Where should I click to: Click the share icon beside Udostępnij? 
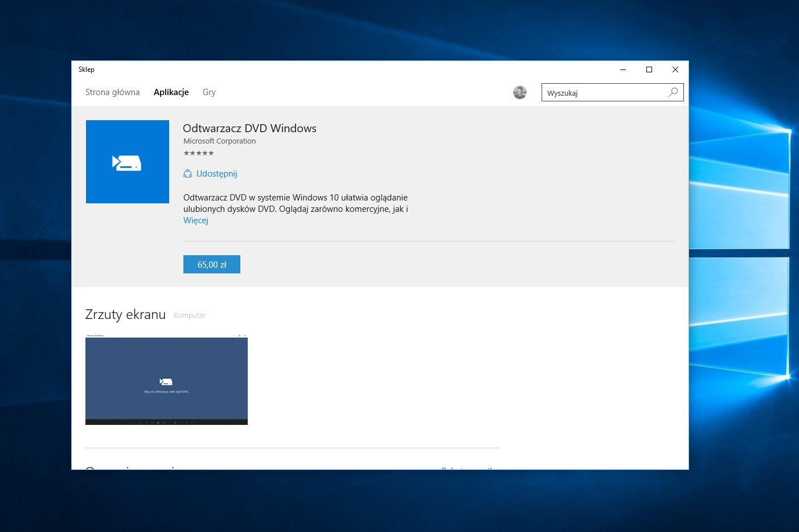[187, 174]
